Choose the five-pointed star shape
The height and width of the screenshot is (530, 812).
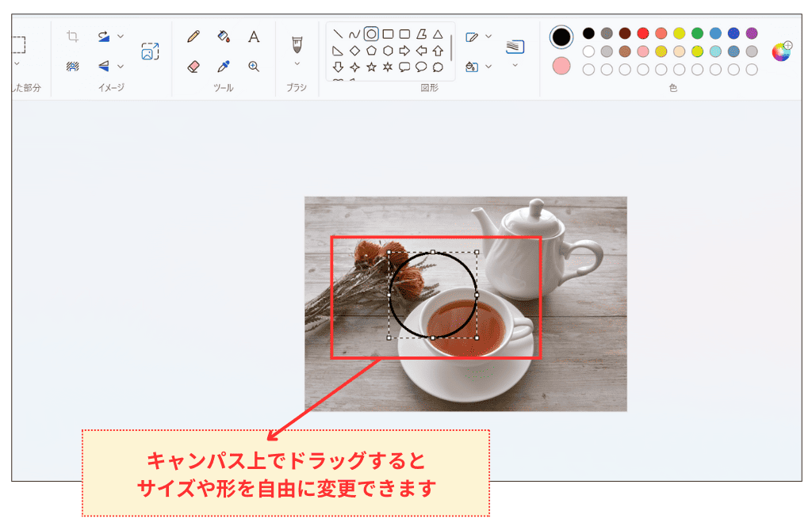point(371,67)
